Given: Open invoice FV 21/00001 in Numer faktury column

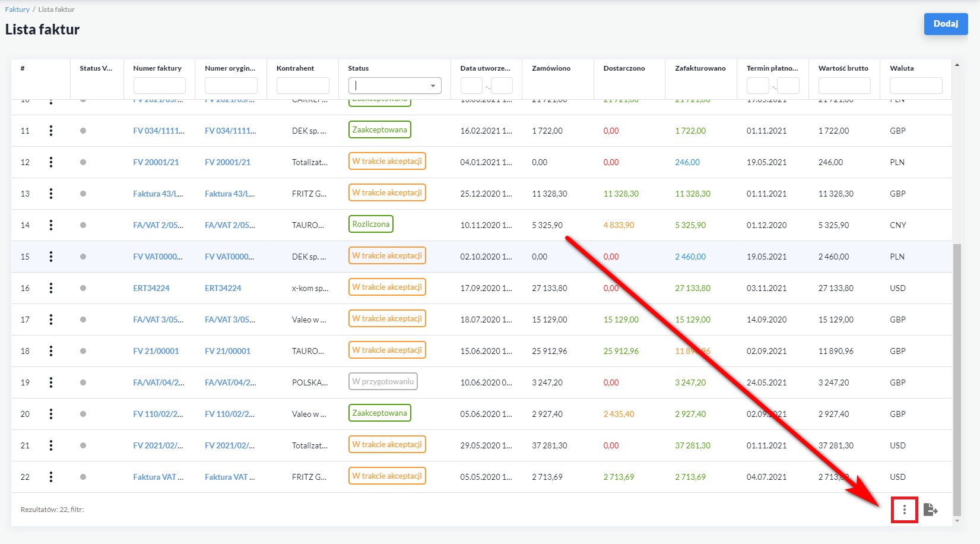Looking at the screenshot, I should coord(156,351).
